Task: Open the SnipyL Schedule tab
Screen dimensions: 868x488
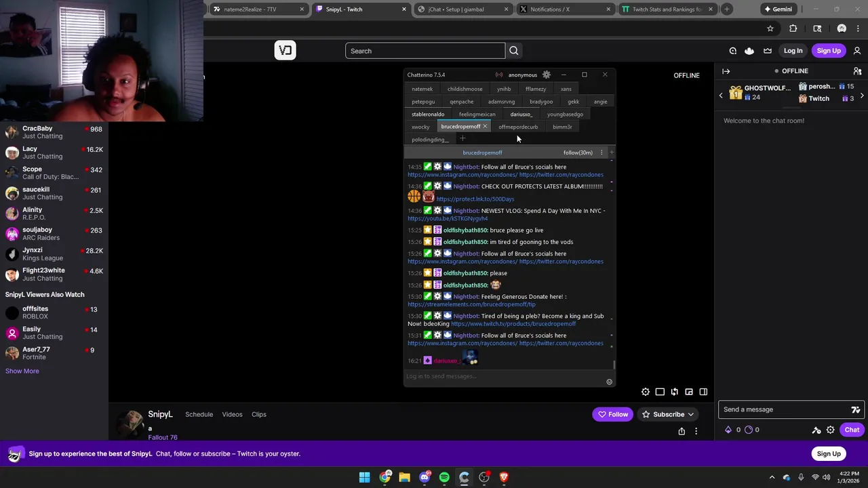Action: coord(199,414)
